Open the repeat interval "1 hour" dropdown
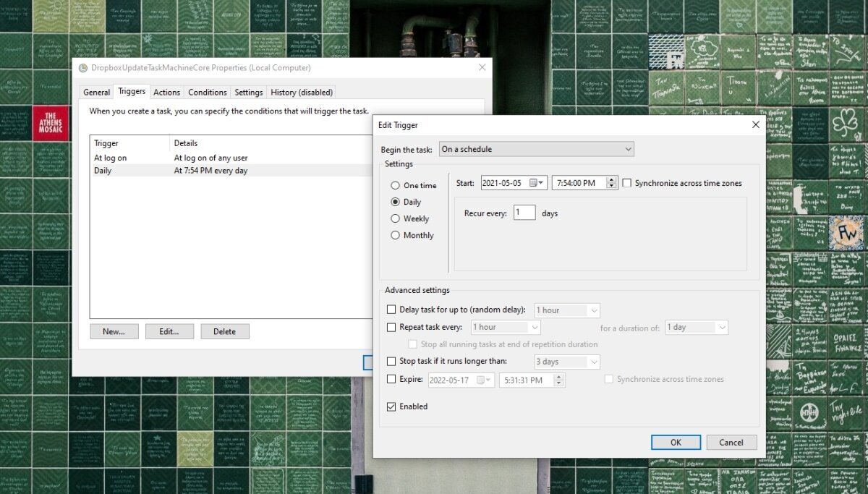868x494 pixels. [535, 327]
